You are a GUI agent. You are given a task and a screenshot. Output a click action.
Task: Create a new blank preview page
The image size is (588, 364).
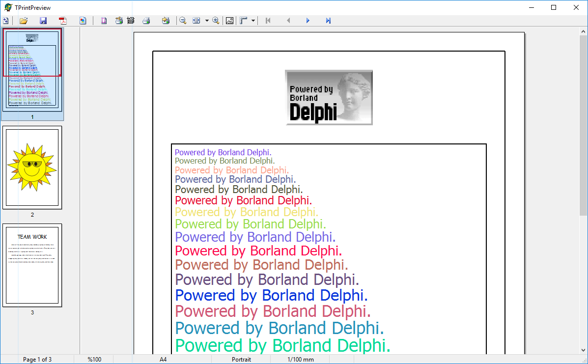click(5, 20)
